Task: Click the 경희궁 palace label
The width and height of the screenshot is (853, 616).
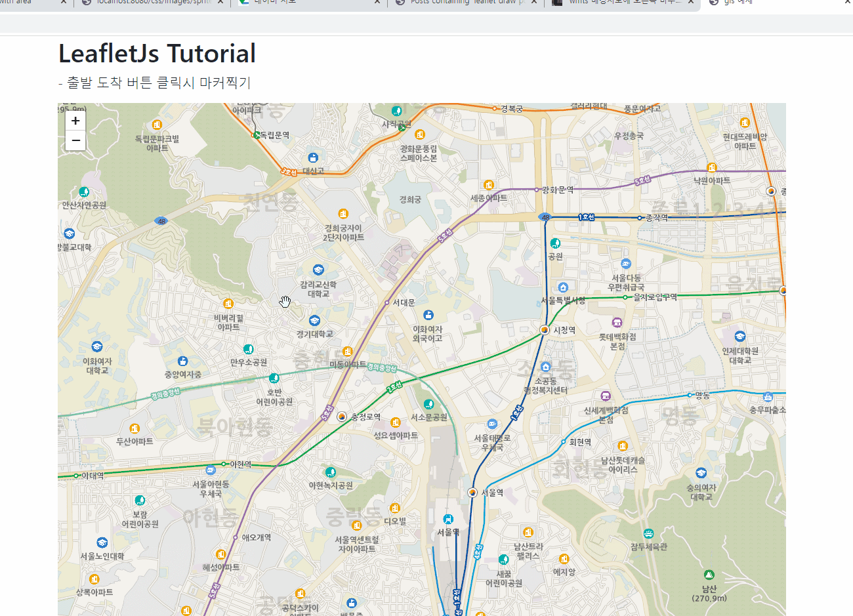Action: [410, 199]
